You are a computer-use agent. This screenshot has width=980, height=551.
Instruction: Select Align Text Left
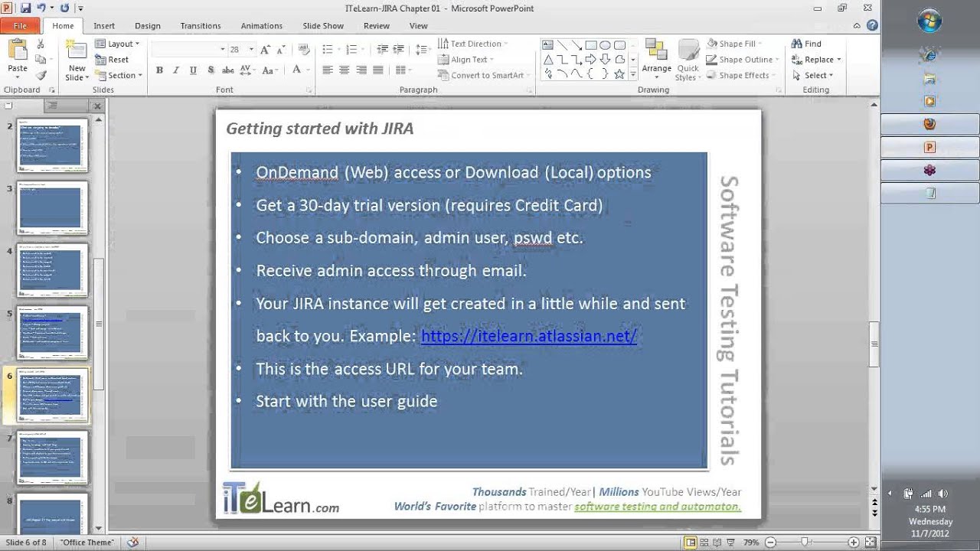pyautogui.click(x=327, y=70)
